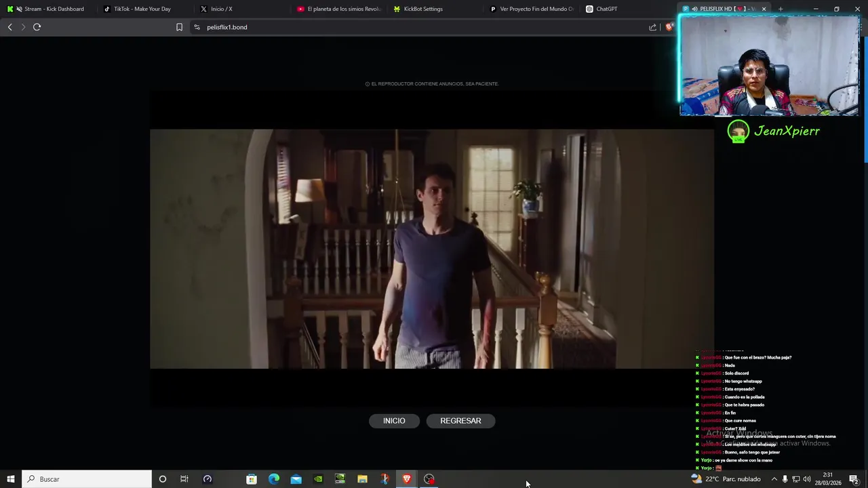868x488 pixels.
Task: Click chat message 'Que te habra pasado'
Action: pyautogui.click(x=744, y=405)
